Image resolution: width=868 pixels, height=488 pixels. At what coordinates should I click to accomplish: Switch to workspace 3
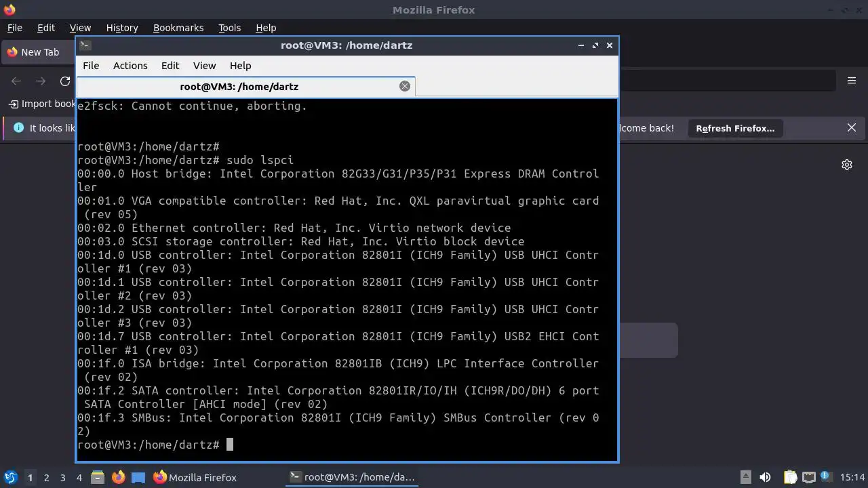click(x=62, y=478)
